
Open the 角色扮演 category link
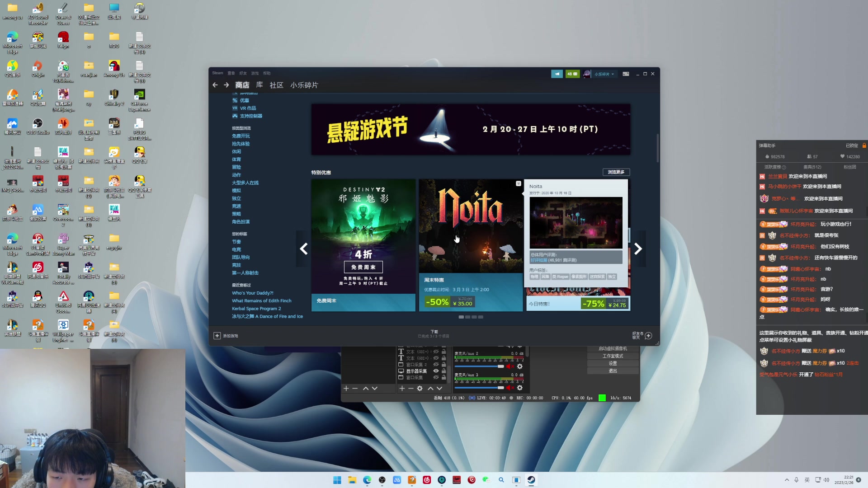click(241, 222)
